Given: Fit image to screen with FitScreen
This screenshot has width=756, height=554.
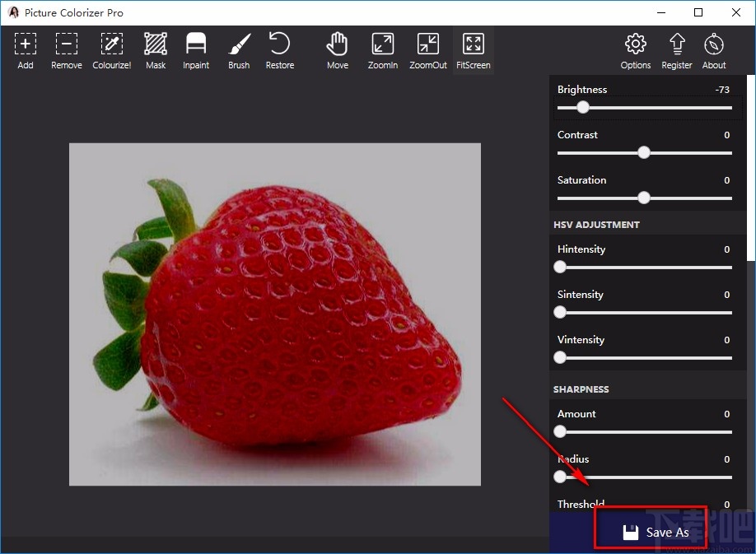Looking at the screenshot, I should tap(474, 50).
